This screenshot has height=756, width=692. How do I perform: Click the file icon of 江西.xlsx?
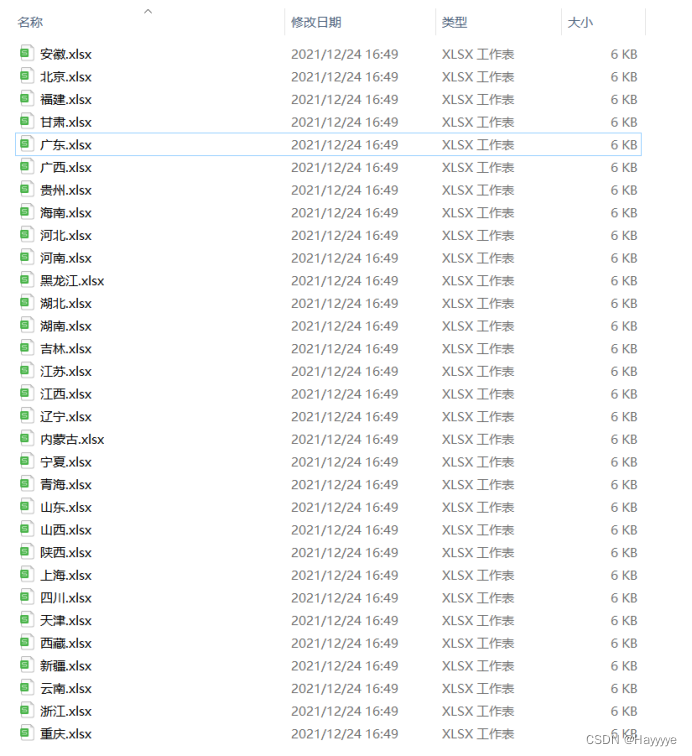(x=27, y=393)
